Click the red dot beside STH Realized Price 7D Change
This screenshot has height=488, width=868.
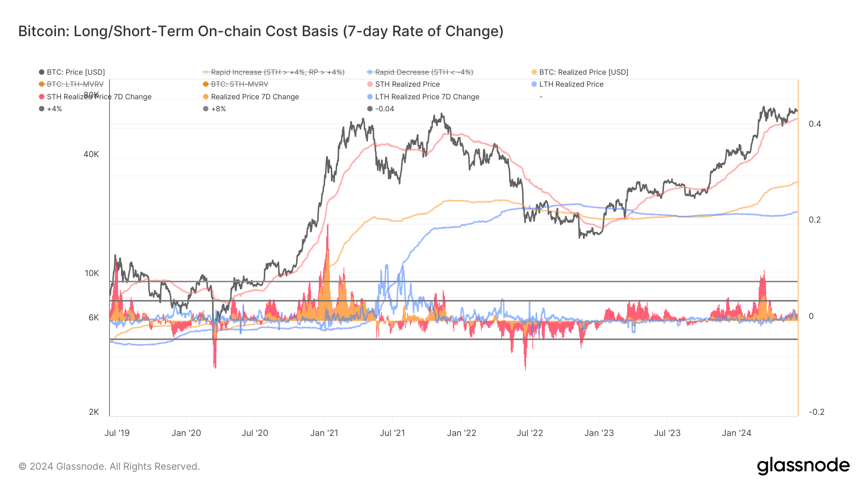point(42,97)
